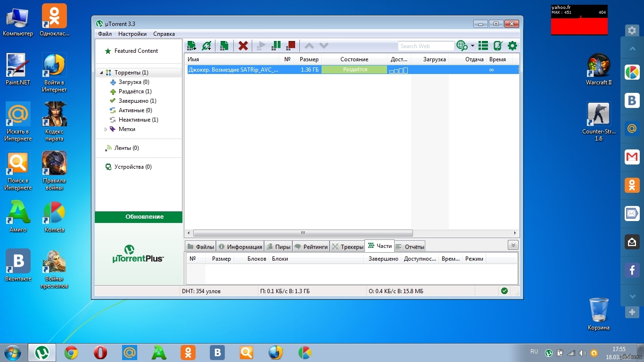This screenshot has height=362, width=644.
Task: Select Устройства (0) in the sidebar
Action: click(x=133, y=167)
